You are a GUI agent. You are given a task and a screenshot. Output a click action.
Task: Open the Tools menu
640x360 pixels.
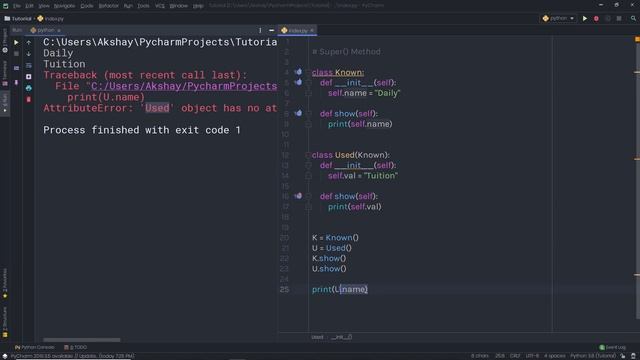pos(143,6)
